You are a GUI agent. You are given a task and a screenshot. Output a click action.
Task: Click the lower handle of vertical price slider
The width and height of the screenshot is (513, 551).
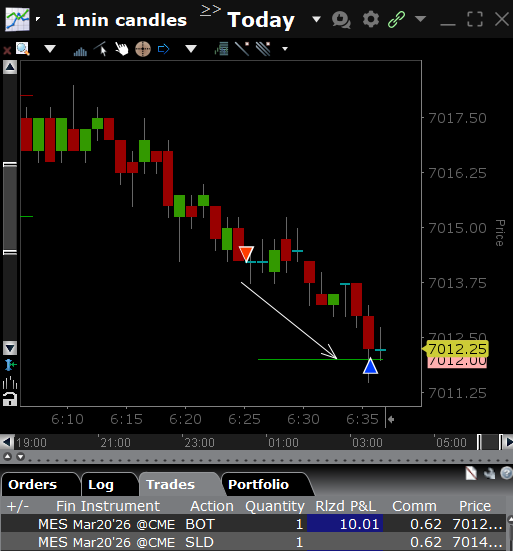[10, 252]
